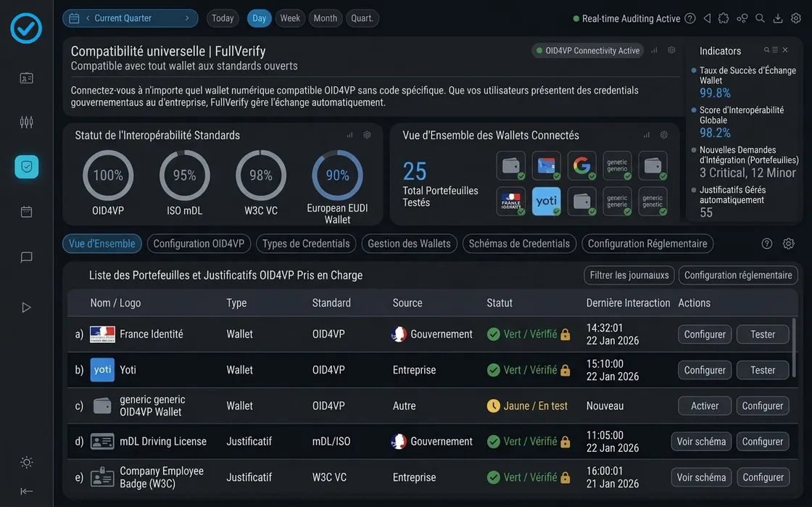
Task: Open the filters sliders icon in the sidebar
Action: click(x=25, y=122)
